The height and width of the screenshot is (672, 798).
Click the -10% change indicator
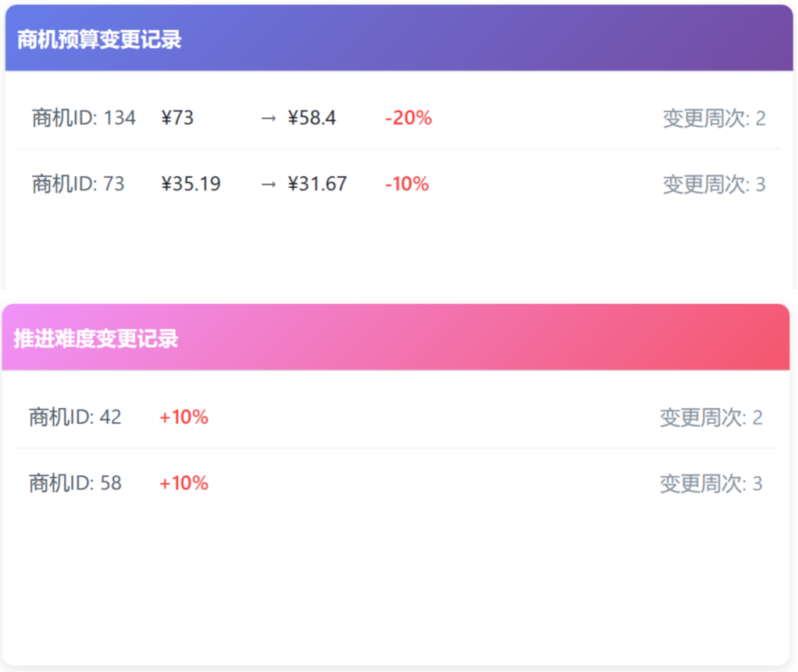click(x=406, y=184)
